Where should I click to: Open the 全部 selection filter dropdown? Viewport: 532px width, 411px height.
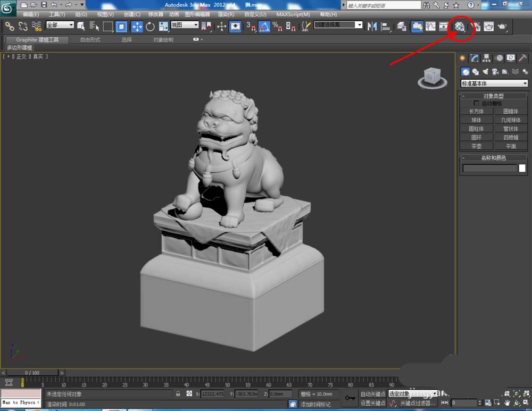[60, 25]
